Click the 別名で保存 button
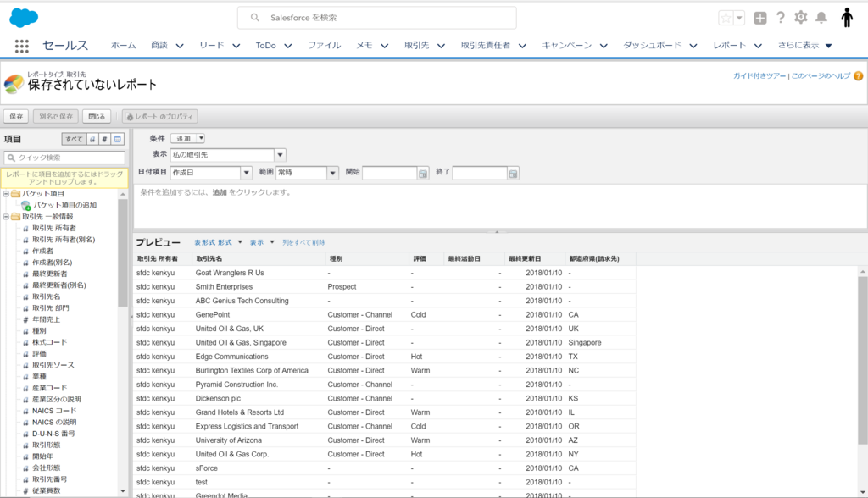868x498 pixels. pyautogui.click(x=56, y=117)
